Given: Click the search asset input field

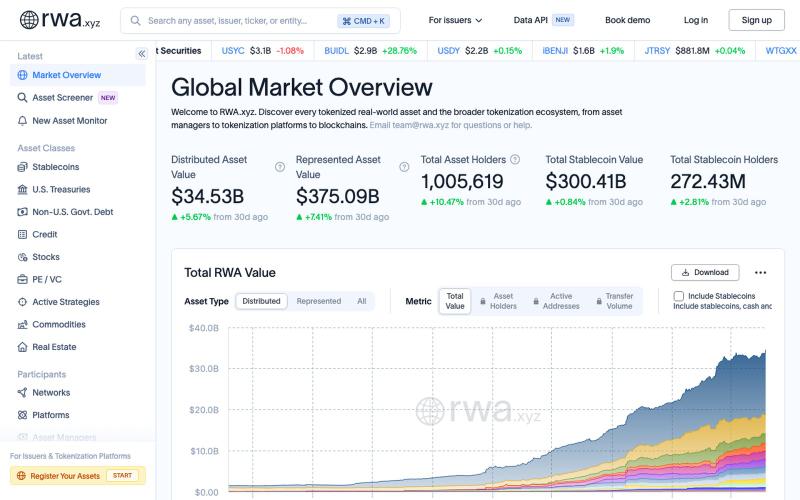Looking at the screenshot, I should (x=260, y=21).
